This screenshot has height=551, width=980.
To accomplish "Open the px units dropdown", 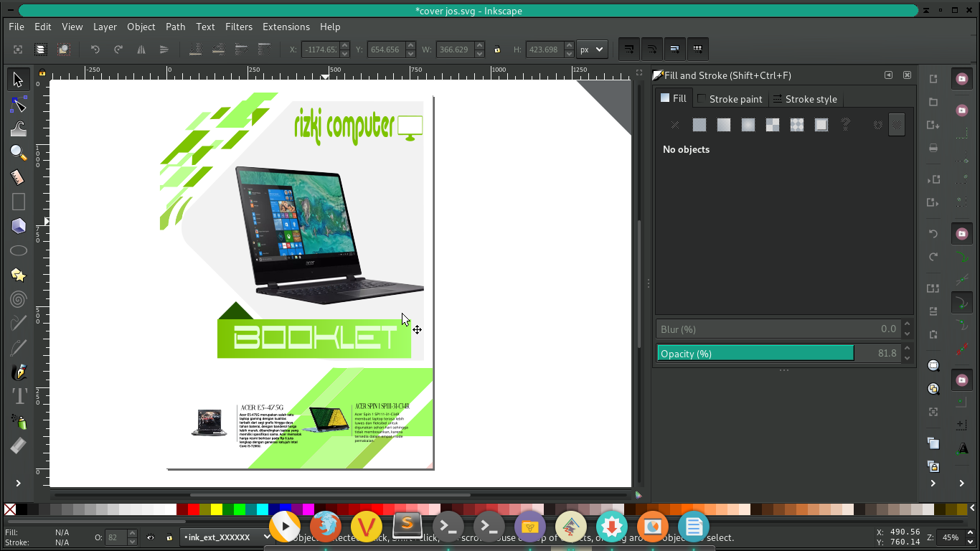I will click(592, 50).
